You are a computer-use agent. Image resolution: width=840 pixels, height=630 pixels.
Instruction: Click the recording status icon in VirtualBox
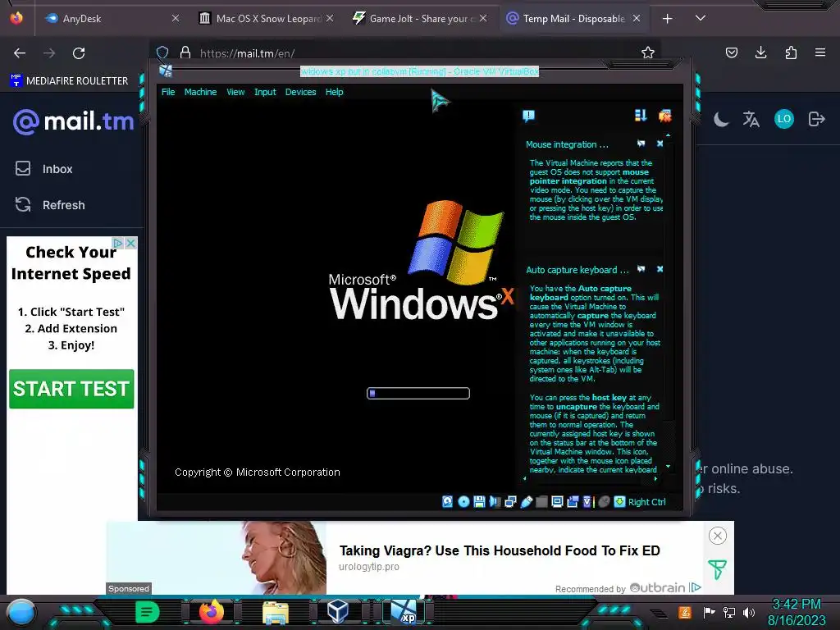573,501
